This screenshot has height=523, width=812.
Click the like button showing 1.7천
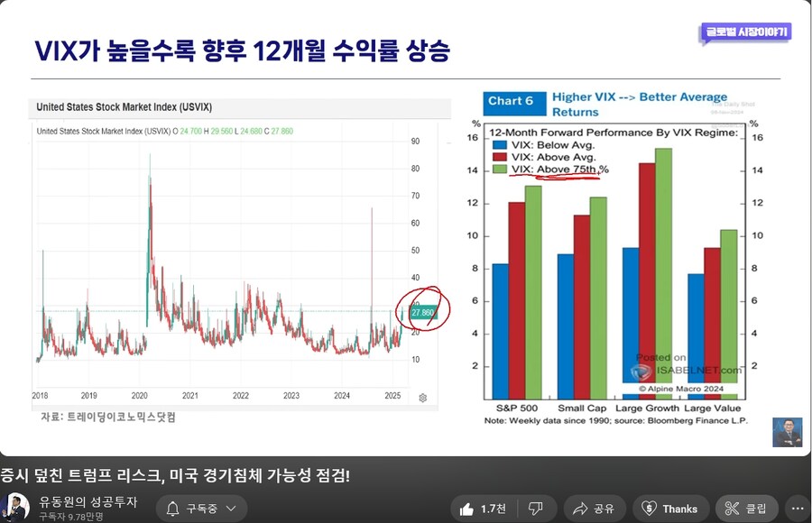[484, 509]
